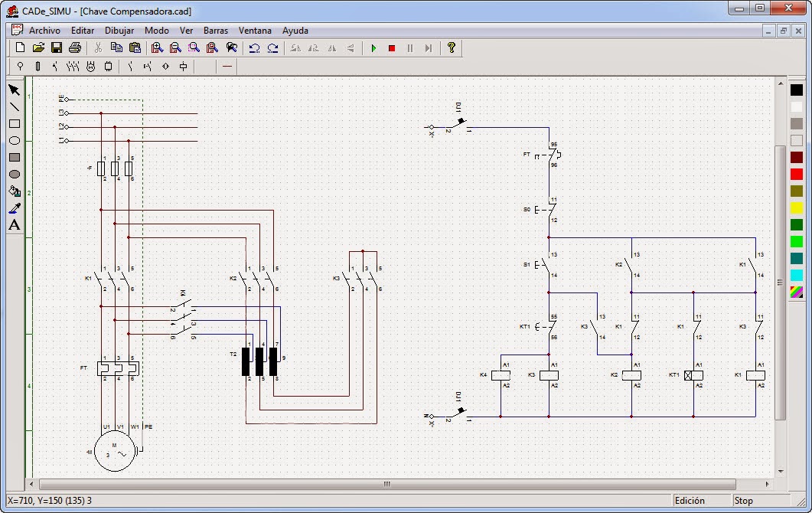Select the hollow rectangle tool

(x=15, y=124)
